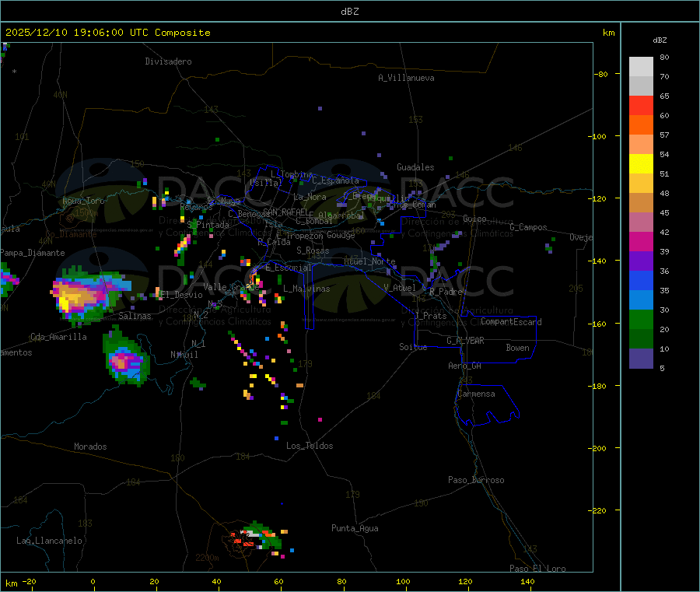700x592 pixels.
Task: Click the pink 42-45 dBZ legend swatch
Action: point(641,222)
